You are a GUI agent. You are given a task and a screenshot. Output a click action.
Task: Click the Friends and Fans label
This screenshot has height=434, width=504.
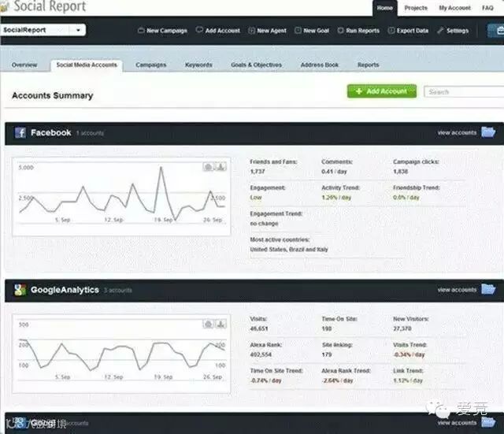273,161
